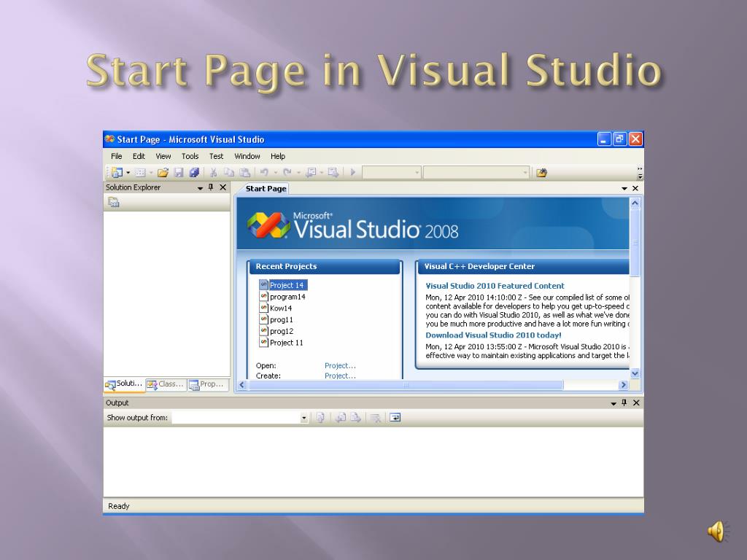Image resolution: width=747 pixels, height=560 pixels.
Task: Click the Start Page scroll up arrow
Action: pyautogui.click(x=635, y=203)
